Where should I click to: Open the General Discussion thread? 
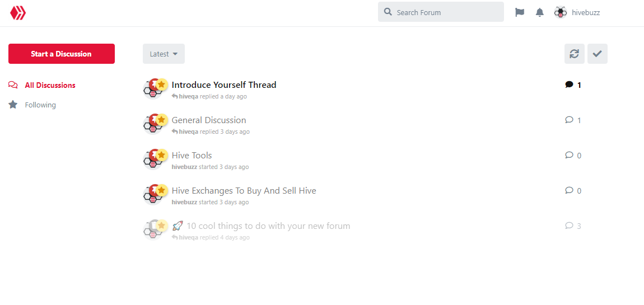(x=209, y=120)
